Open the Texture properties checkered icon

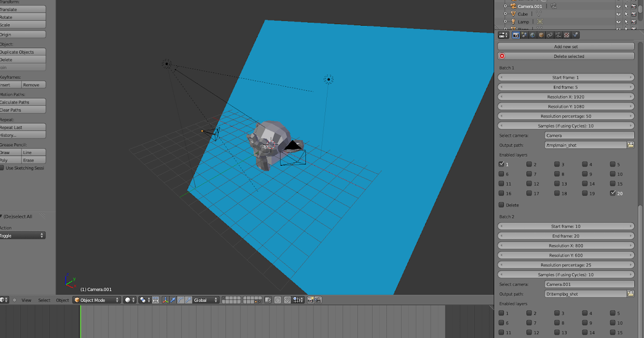click(x=567, y=34)
